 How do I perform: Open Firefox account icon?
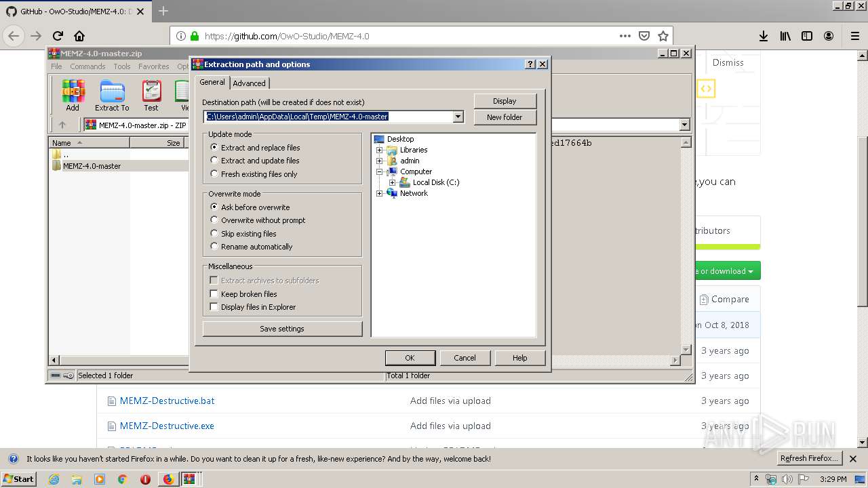coord(829,36)
